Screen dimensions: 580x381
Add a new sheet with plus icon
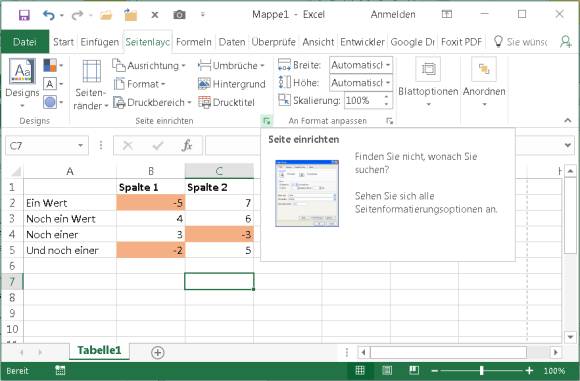(x=158, y=353)
